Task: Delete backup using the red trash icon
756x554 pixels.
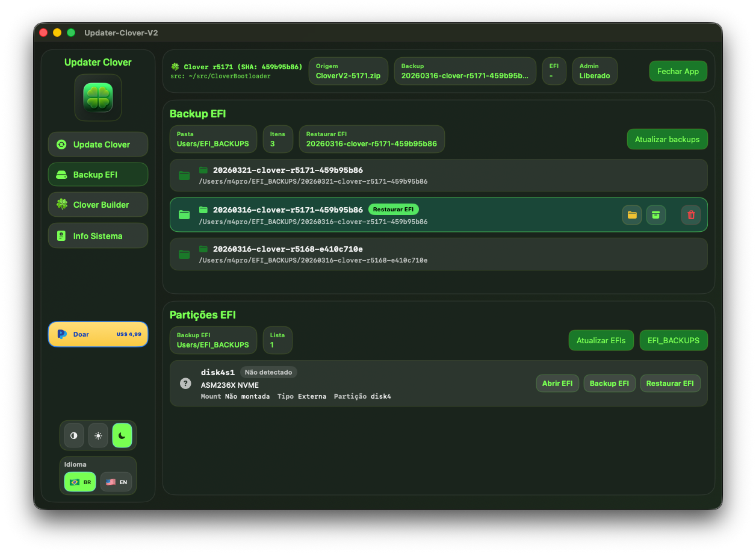Action: tap(691, 214)
